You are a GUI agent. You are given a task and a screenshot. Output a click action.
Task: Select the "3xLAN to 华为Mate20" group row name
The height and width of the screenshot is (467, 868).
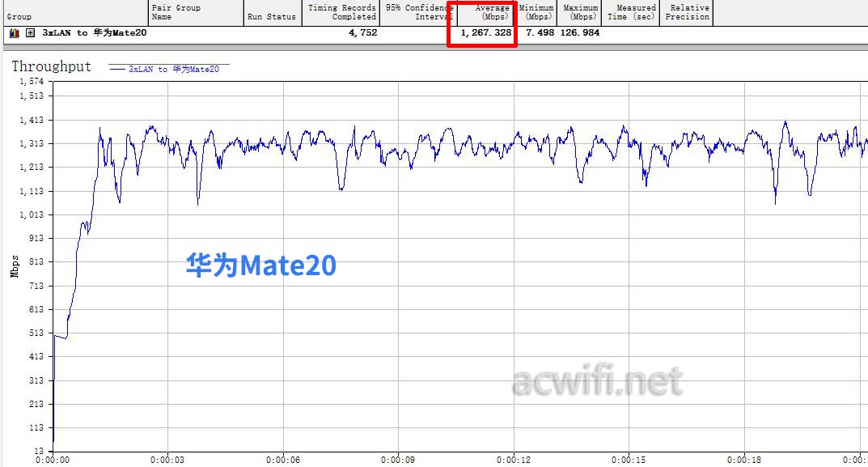coord(95,32)
